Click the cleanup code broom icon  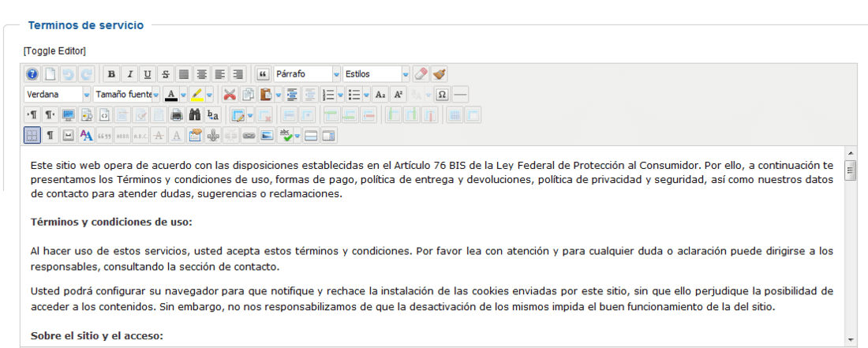[439, 73]
